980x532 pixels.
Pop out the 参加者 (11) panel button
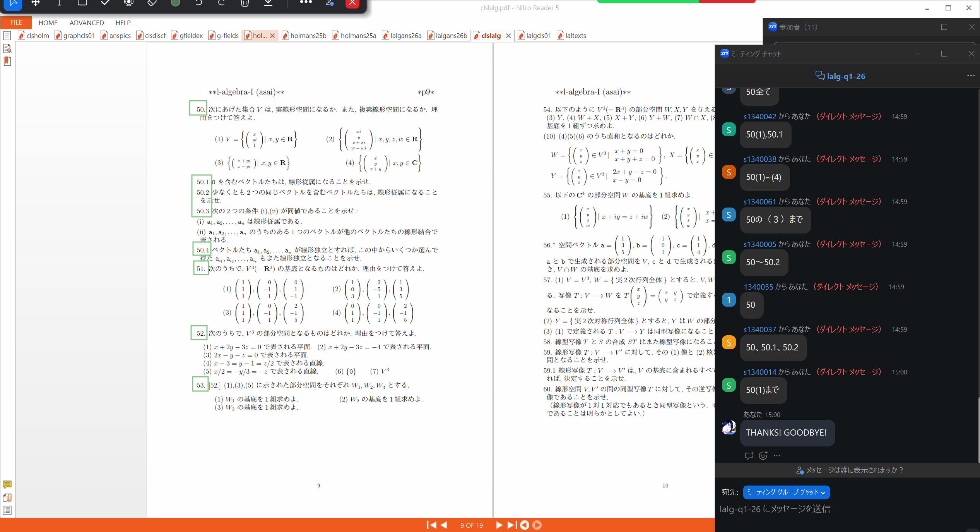[944, 27]
